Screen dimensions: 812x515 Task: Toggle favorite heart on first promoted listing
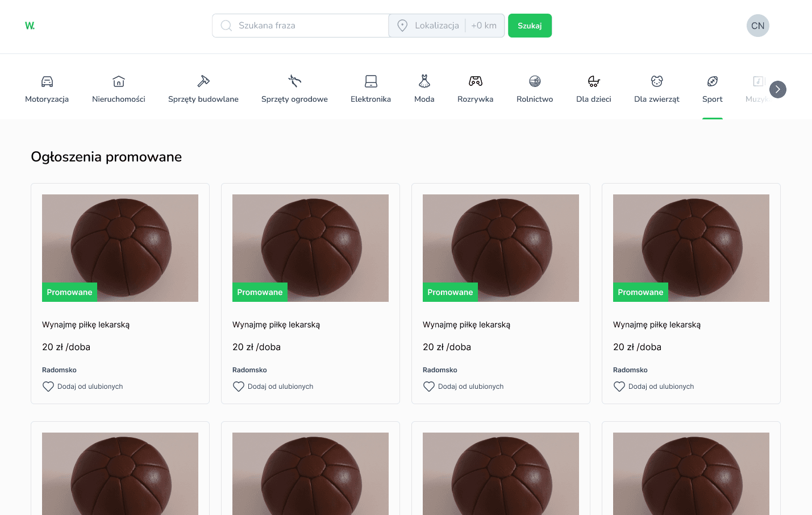tap(48, 387)
